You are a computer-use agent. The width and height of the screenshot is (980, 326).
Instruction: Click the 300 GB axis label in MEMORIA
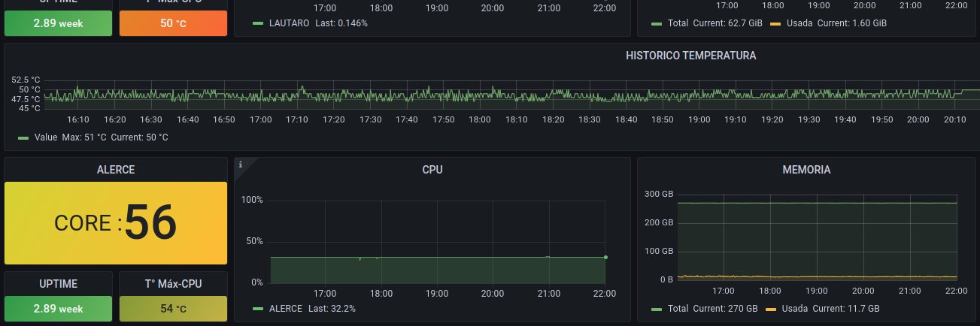pos(658,195)
